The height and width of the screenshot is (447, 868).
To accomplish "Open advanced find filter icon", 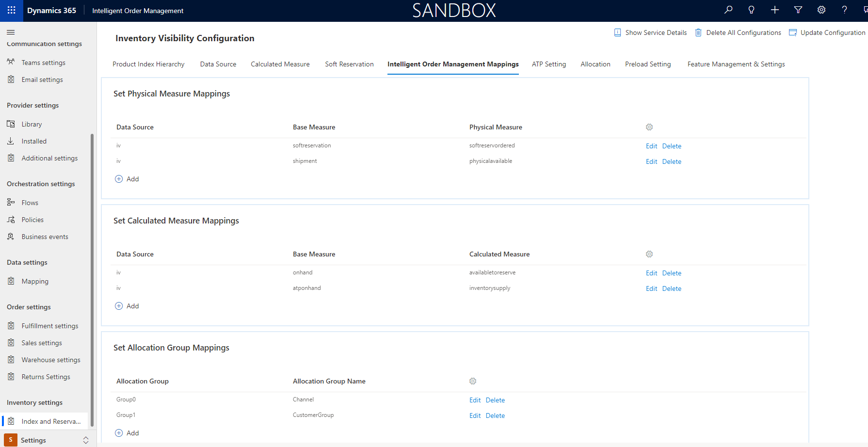I will (798, 10).
